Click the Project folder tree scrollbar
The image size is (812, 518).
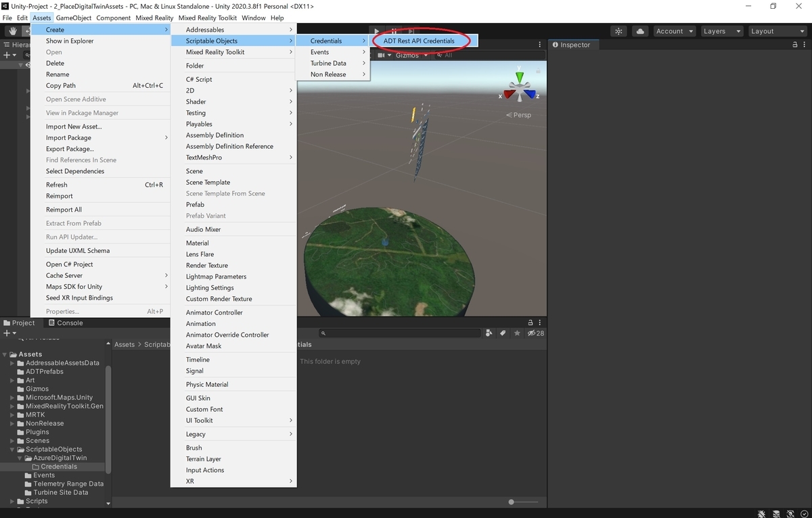click(x=108, y=419)
